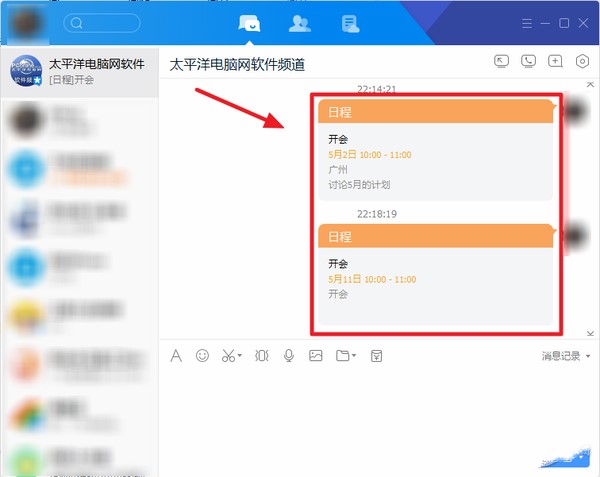
Task: Open the cloud documents tab
Action: 349,23
